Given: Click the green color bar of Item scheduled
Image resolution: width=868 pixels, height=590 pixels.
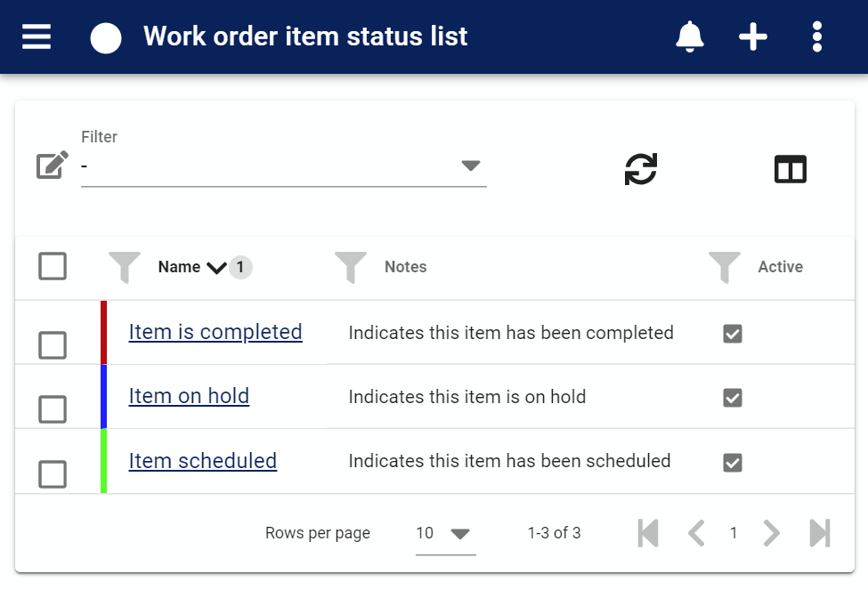Looking at the screenshot, I should (x=103, y=461).
